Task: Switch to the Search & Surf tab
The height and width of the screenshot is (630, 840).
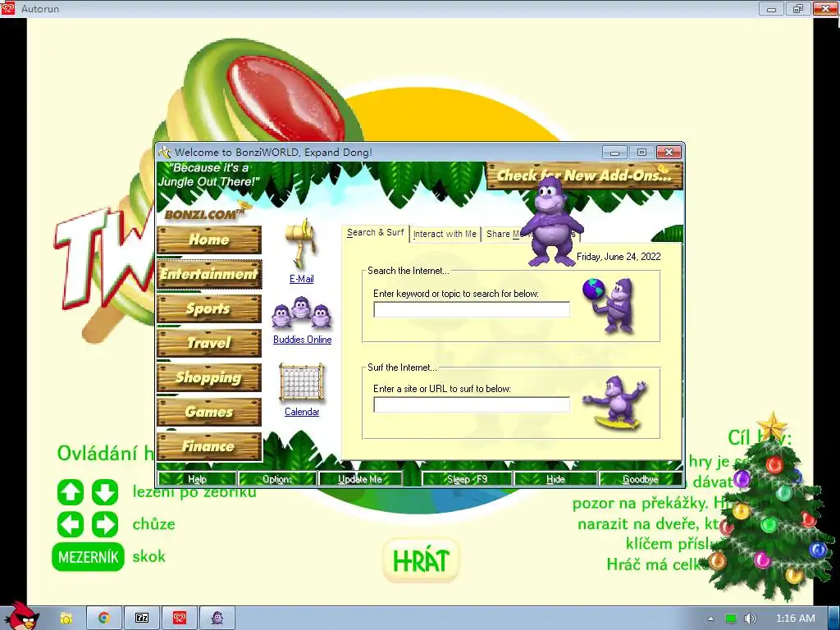Action: 375,233
